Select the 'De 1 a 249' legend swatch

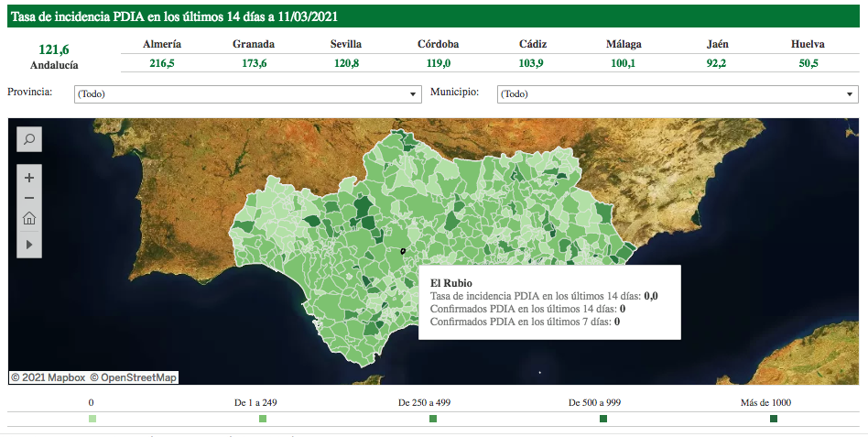[263, 419]
